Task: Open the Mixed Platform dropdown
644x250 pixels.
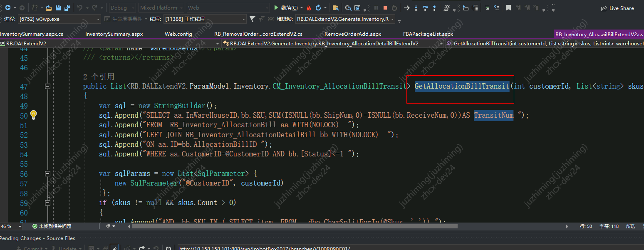Action: [161, 8]
